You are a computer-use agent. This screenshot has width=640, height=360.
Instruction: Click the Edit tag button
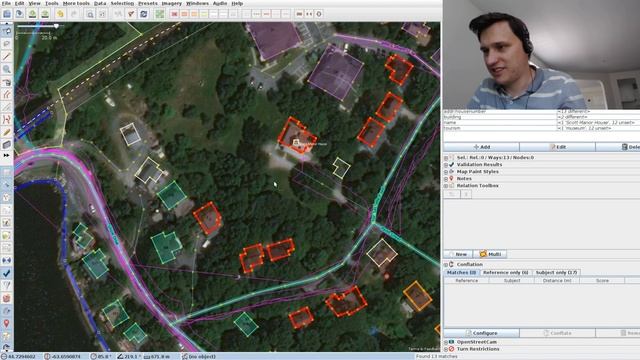coord(558,147)
